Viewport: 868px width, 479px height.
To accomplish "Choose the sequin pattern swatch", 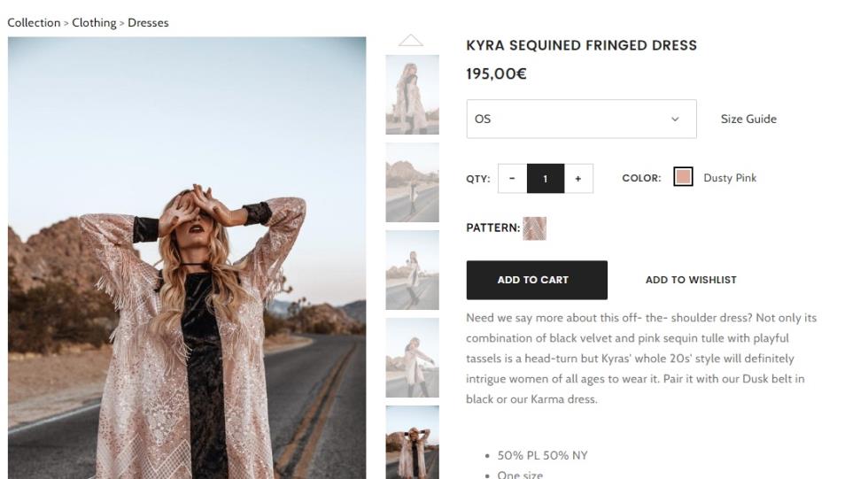I will click(x=534, y=228).
